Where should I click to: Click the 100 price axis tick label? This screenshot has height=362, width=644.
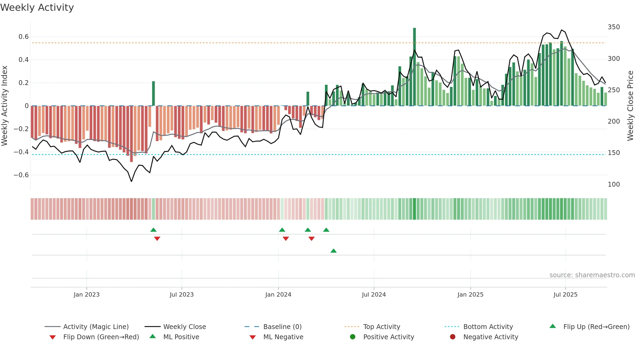[x=614, y=184]
